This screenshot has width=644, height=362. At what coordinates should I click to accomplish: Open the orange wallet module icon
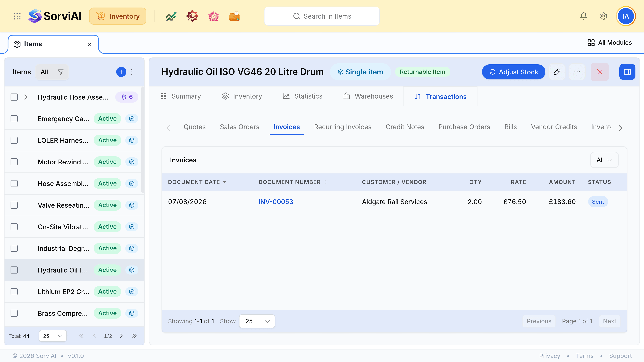pyautogui.click(x=234, y=16)
